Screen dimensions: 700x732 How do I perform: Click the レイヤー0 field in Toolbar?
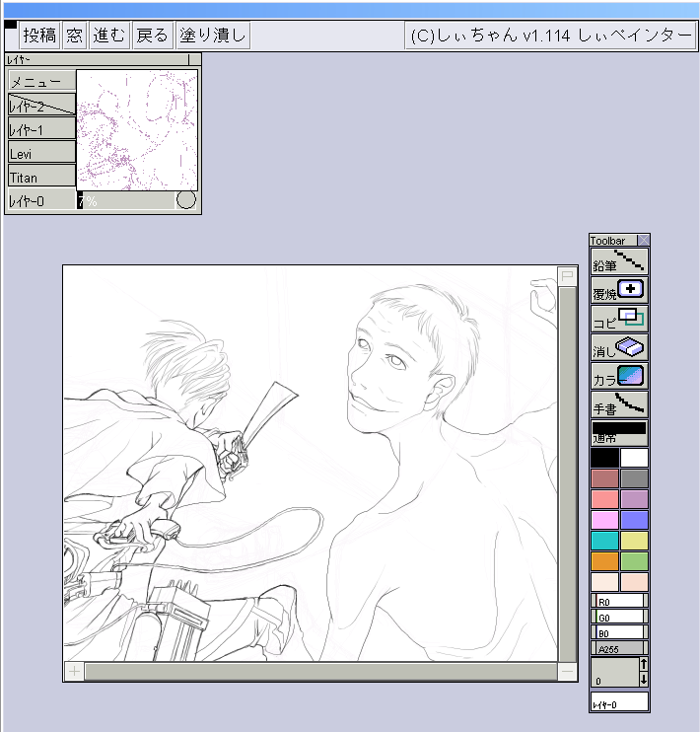(619, 701)
